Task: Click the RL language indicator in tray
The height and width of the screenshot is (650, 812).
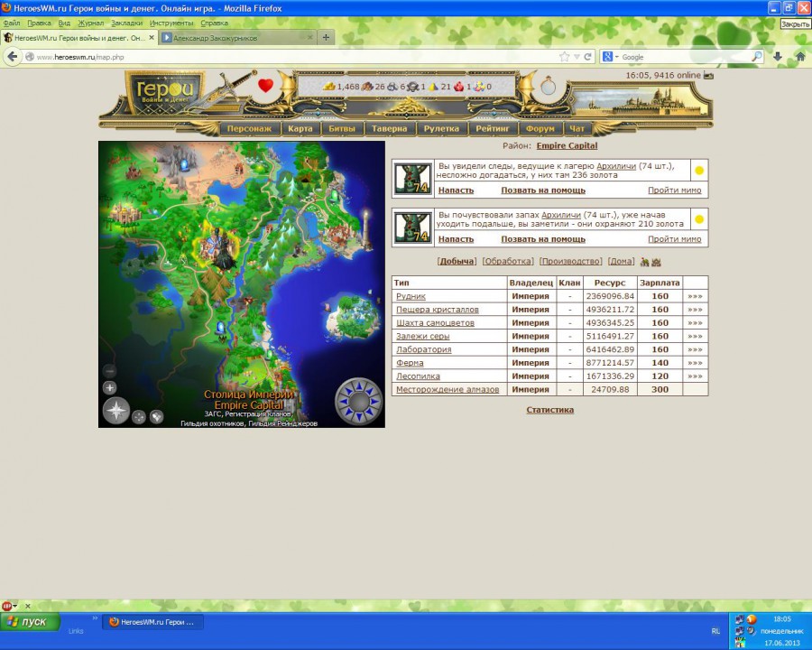Action: (x=715, y=631)
